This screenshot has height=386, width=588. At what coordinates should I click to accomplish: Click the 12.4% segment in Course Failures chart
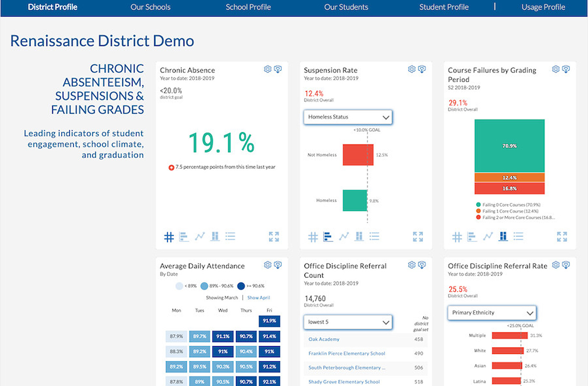pos(509,177)
